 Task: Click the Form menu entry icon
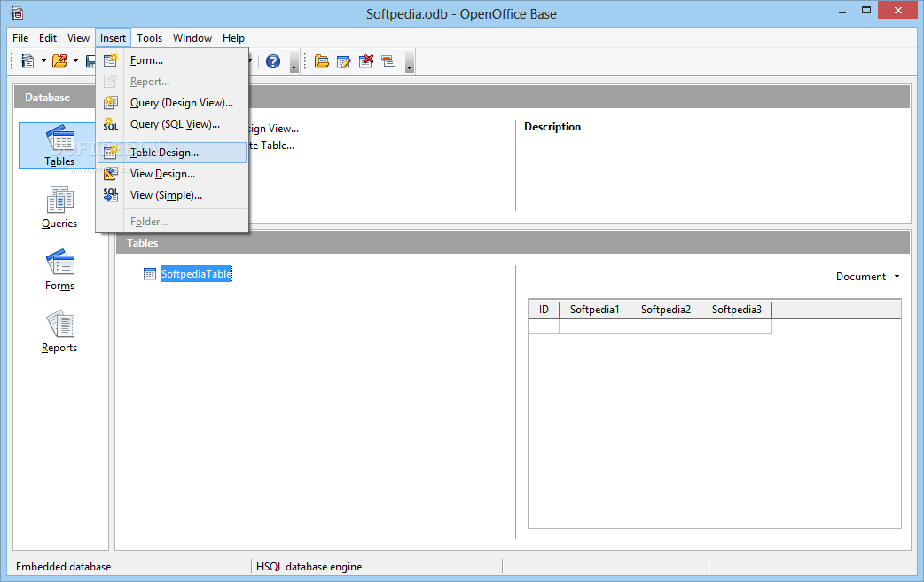click(110, 60)
